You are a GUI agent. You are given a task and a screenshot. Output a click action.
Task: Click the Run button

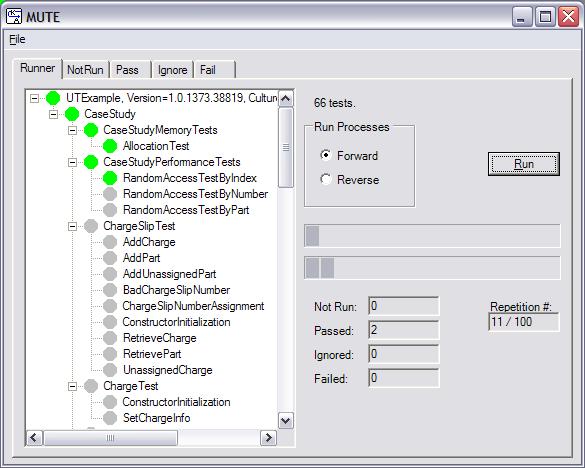coord(524,164)
